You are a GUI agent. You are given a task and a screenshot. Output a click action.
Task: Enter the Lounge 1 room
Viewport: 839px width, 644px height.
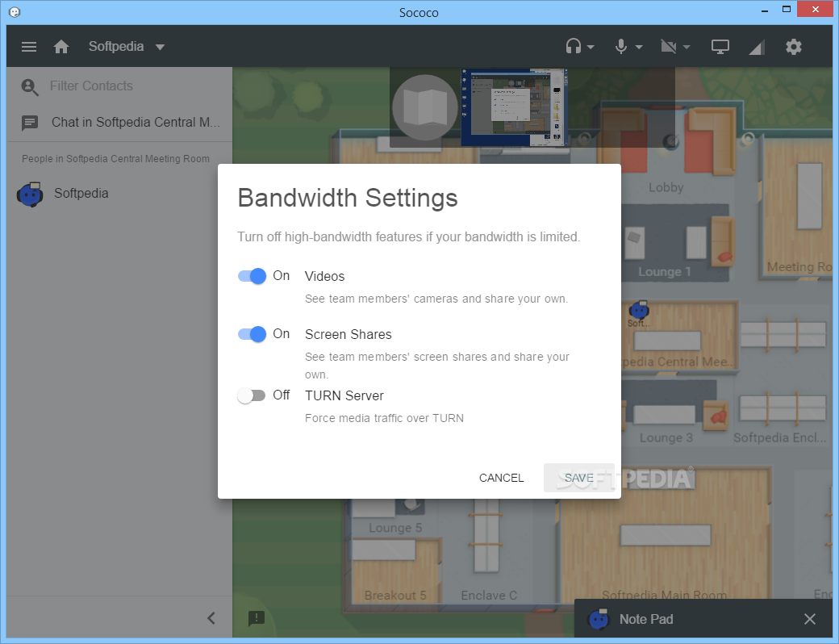tap(665, 271)
